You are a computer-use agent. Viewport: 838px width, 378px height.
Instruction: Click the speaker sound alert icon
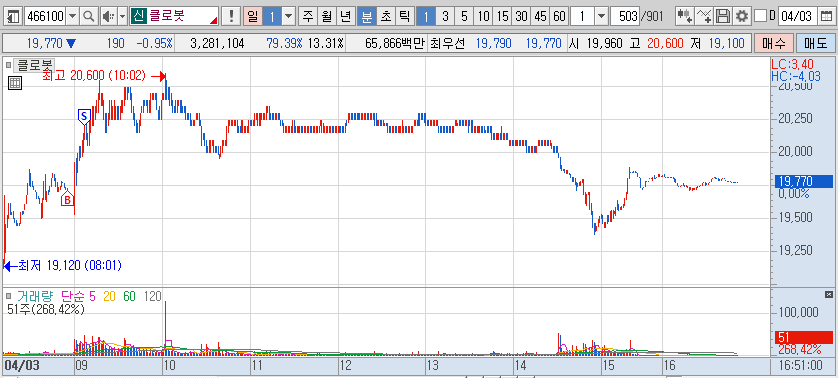point(107,17)
